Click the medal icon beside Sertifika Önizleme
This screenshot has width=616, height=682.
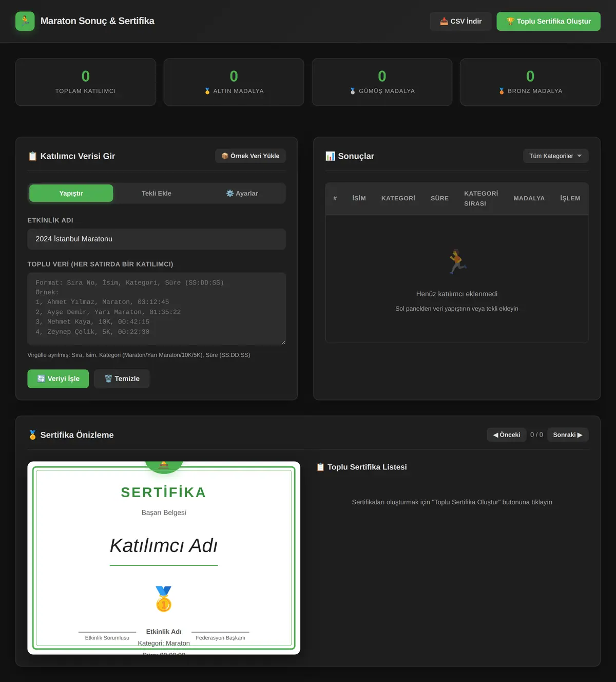pyautogui.click(x=32, y=435)
